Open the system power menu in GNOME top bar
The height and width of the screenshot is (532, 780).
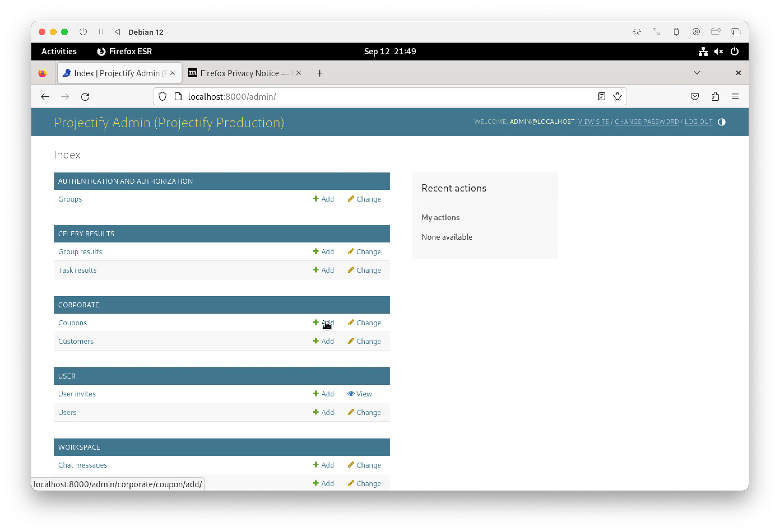(x=734, y=51)
